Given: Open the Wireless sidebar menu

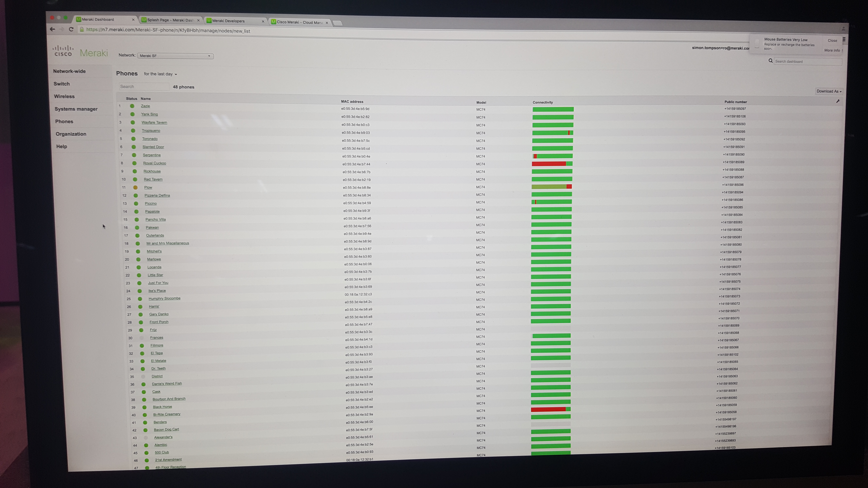Looking at the screenshot, I should [64, 97].
